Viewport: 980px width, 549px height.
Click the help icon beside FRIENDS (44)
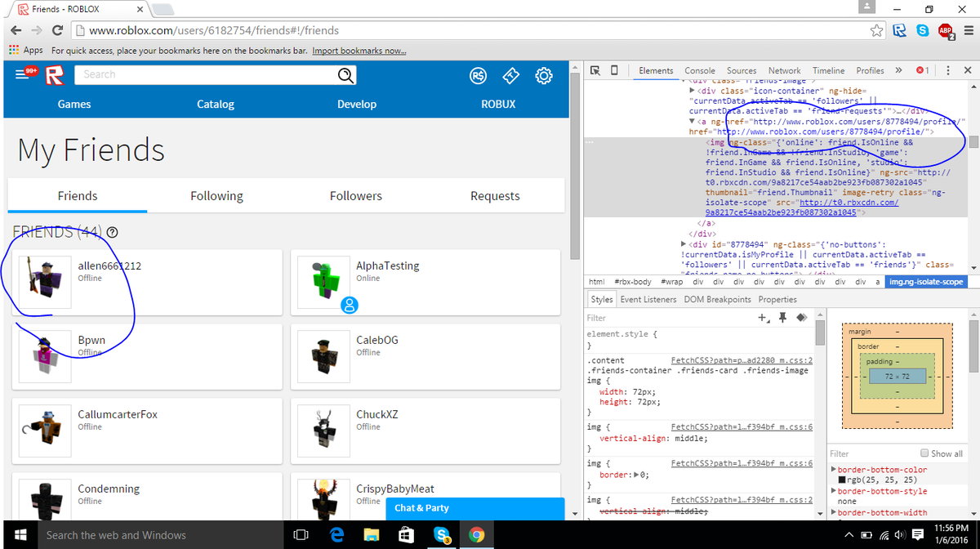click(112, 232)
